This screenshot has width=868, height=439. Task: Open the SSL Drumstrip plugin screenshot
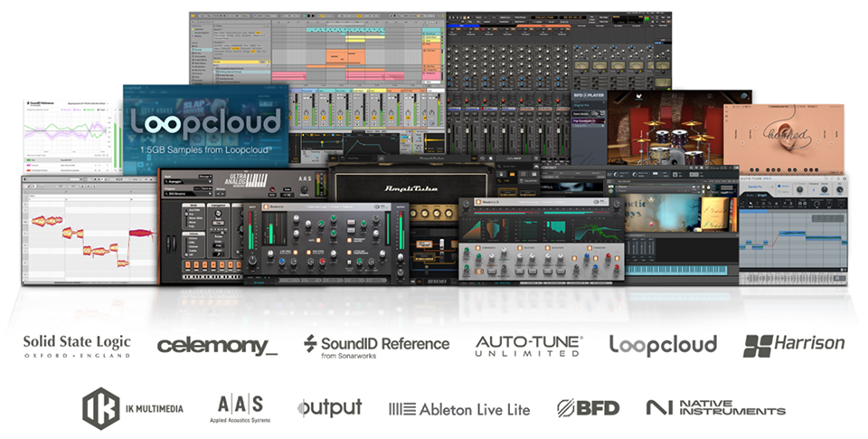pos(326,243)
